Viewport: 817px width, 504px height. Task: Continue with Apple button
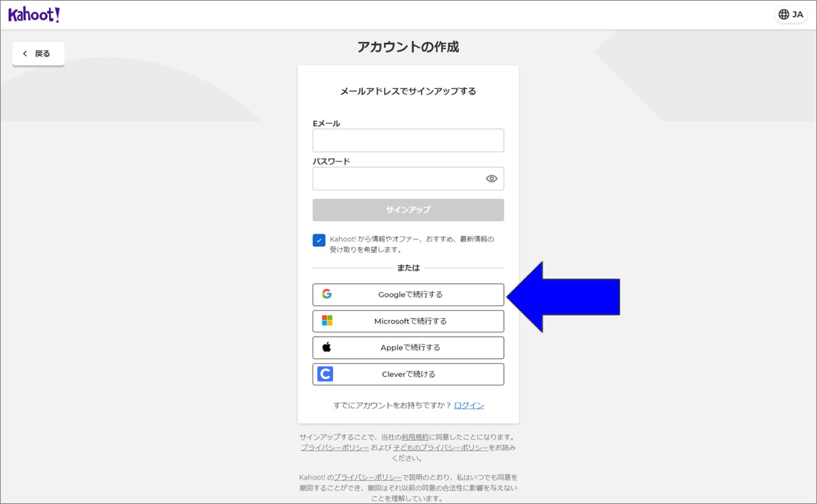pos(408,348)
